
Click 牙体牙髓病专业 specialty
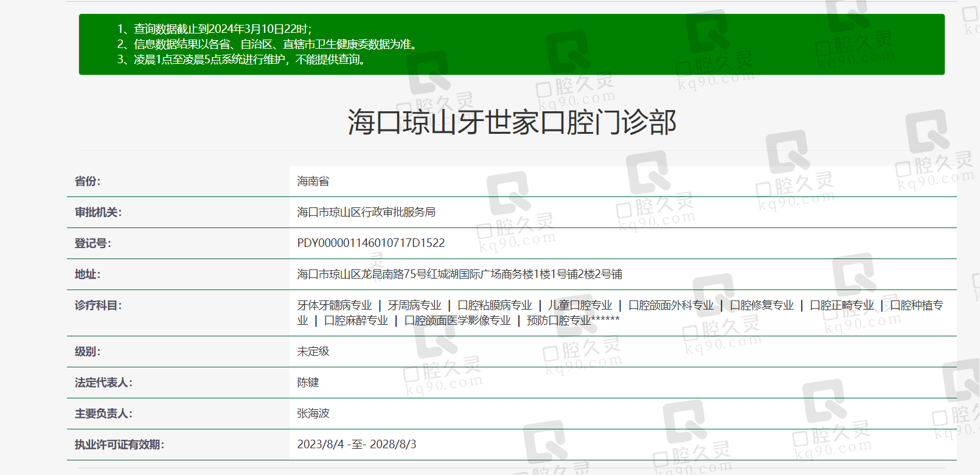pyautogui.click(x=335, y=305)
